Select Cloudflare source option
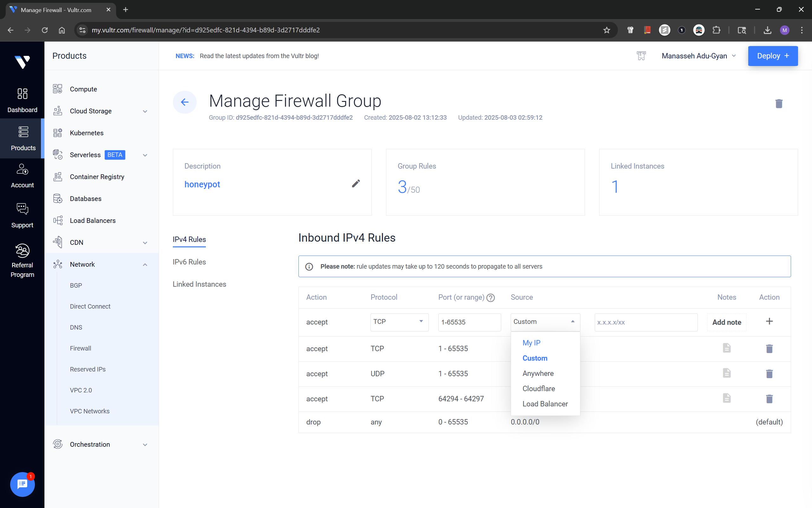812x508 pixels. (x=539, y=388)
